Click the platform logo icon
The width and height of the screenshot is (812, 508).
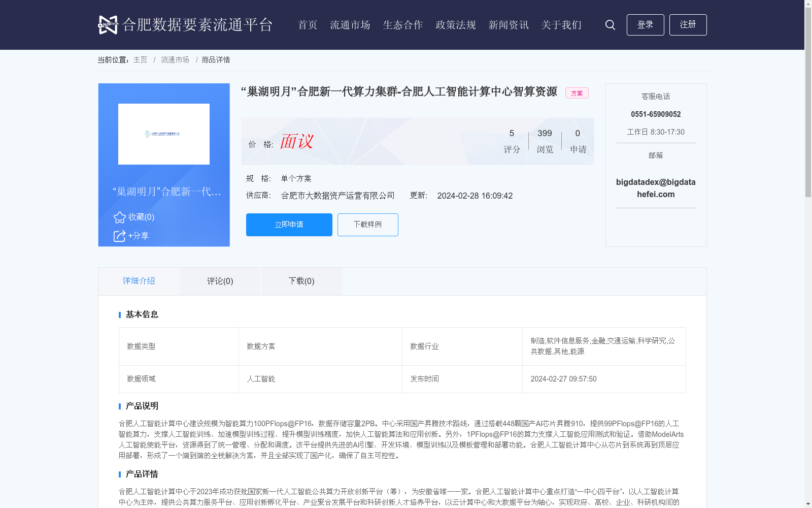pos(108,25)
